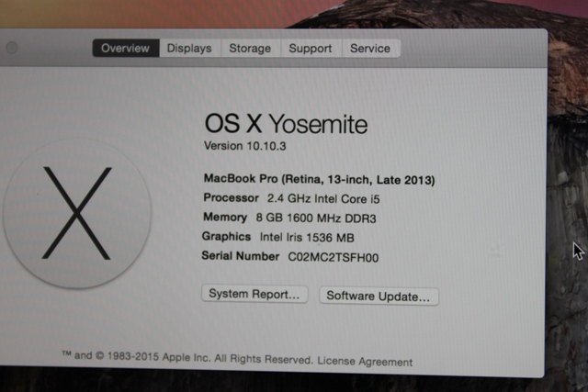Viewport: 588px width, 392px height.
Task: Click the Version 10.10.3 text
Action: tap(245, 146)
